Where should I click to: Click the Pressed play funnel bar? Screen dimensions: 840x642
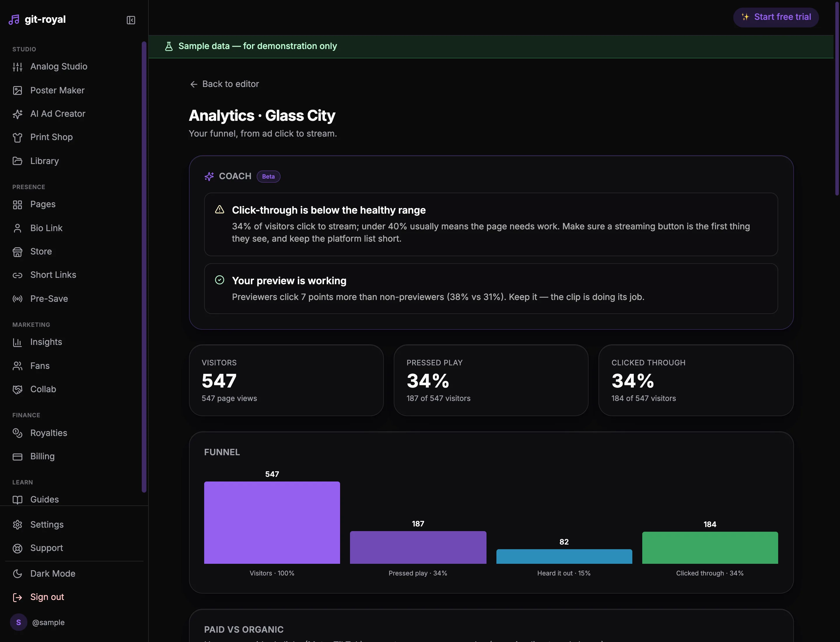coord(418,547)
